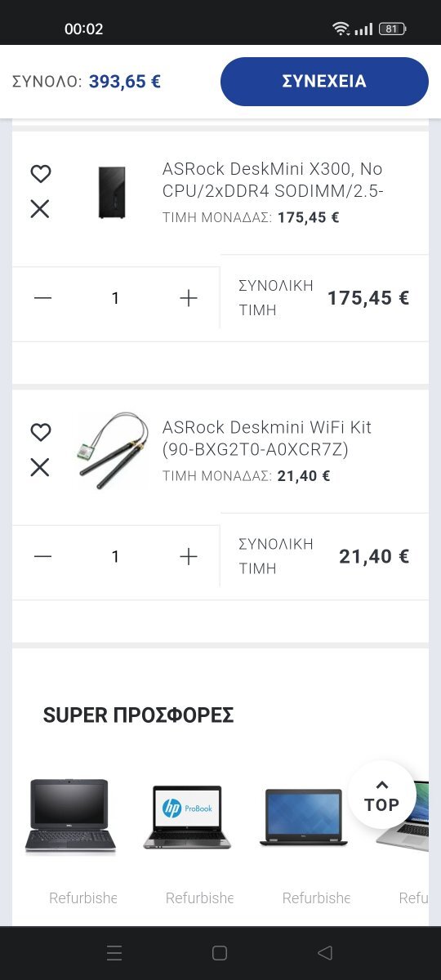Tap the TOP scroll-up button
This screenshot has width=441, height=980.
381,795
